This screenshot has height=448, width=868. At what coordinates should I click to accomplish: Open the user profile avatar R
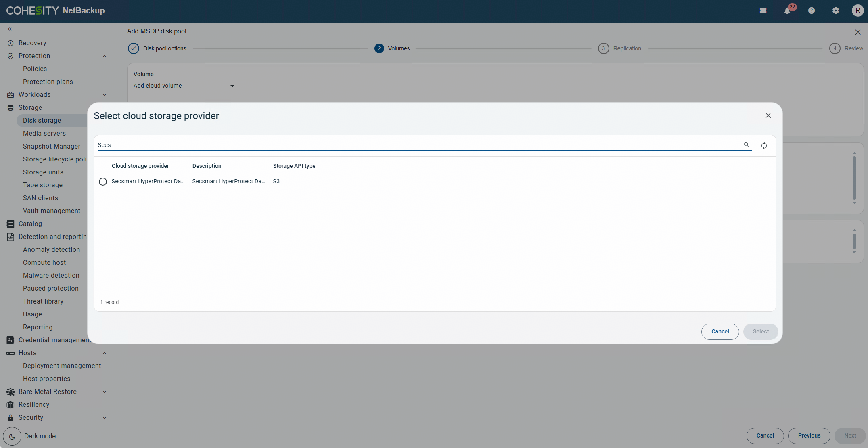858,10
